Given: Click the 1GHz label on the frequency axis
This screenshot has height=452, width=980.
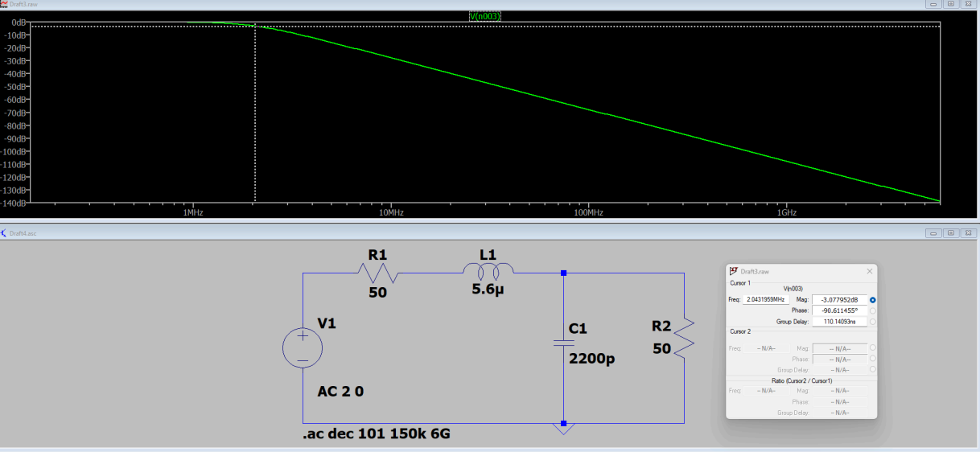Looking at the screenshot, I should pyautogui.click(x=787, y=212).
